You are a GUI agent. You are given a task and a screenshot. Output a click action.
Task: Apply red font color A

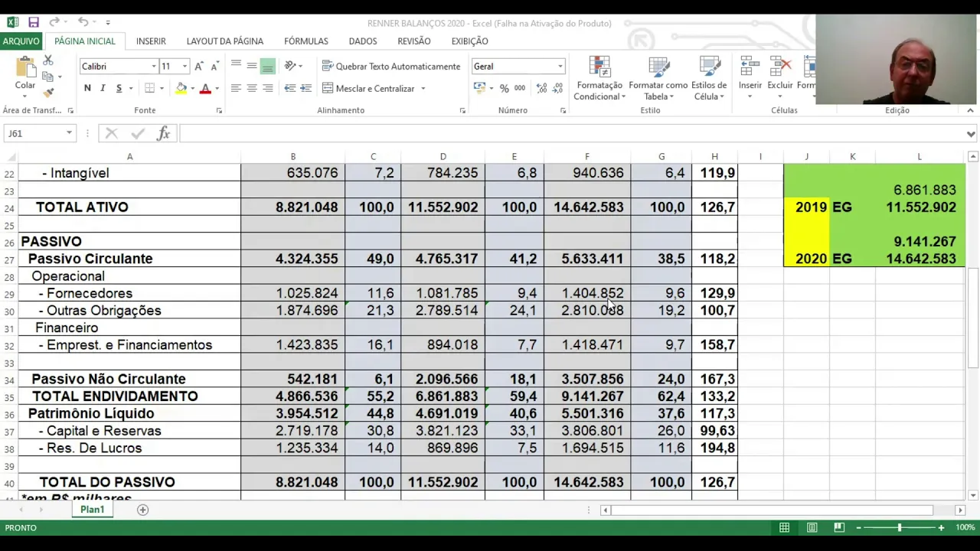tap(205, 89)
